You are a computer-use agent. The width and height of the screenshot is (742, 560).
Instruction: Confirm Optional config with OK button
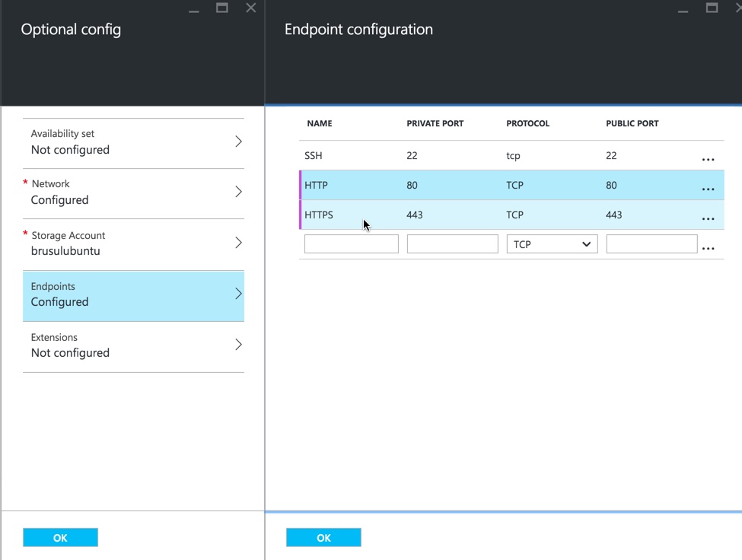pos(60,538)
